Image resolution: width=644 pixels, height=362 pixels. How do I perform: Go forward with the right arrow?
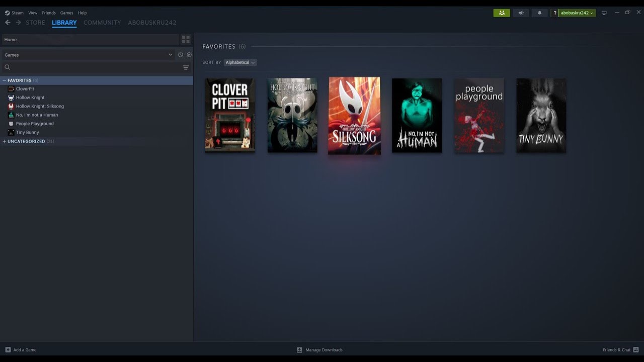coord(19,23)
